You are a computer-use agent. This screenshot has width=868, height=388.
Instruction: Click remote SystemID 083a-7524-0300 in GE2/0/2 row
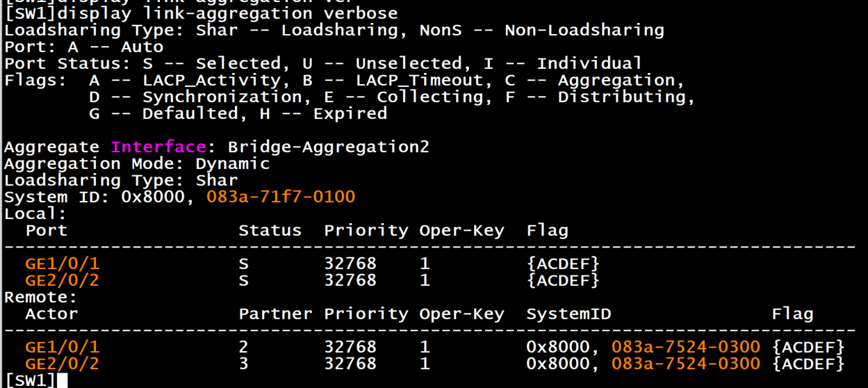685,363
